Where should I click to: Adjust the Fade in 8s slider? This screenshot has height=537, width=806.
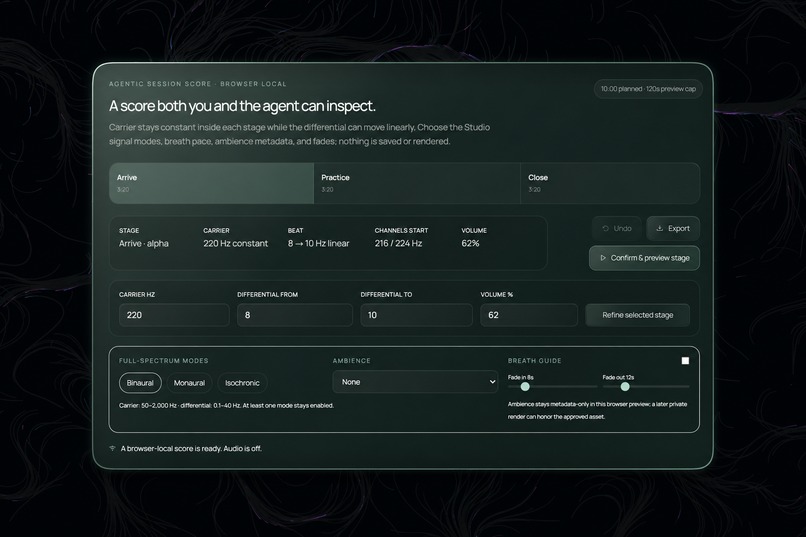553,386
